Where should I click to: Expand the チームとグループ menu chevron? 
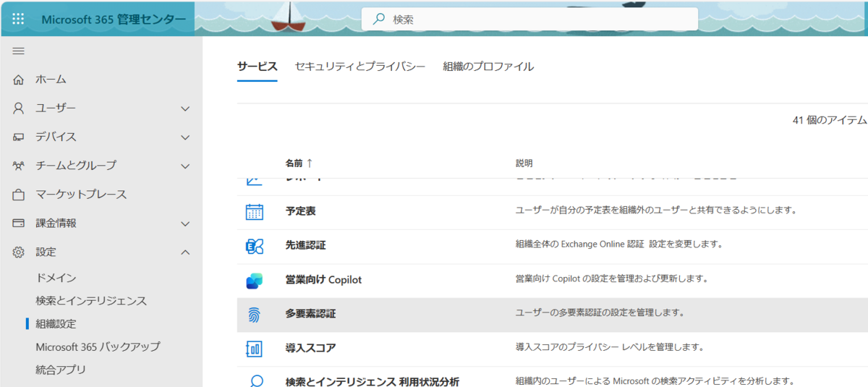coord(185,166)
